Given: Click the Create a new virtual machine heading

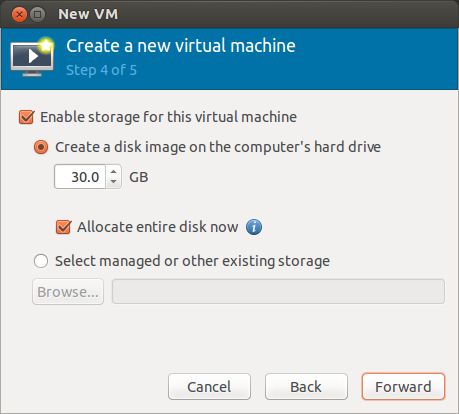Looking at the screenshot, I should (181, 46).
